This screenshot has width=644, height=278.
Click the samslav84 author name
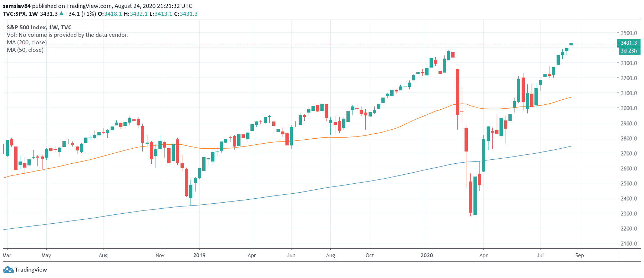[16, 6]
